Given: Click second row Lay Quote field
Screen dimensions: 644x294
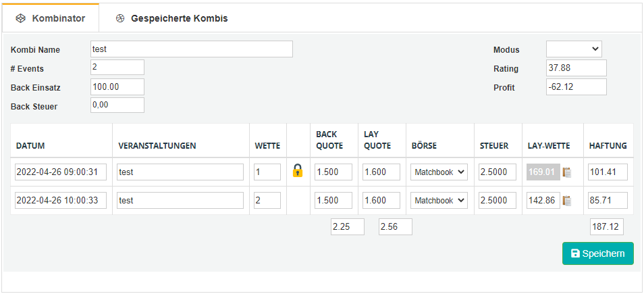Looking at the screenshot, I should tap(381, 201).
